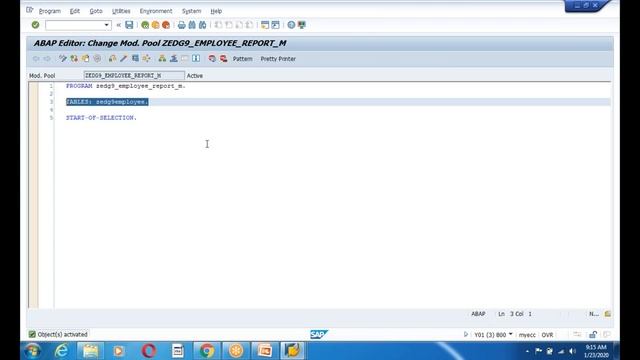Click the Find binoculars icon
This screenshot has height=360, width=640.
click(192, 25)
